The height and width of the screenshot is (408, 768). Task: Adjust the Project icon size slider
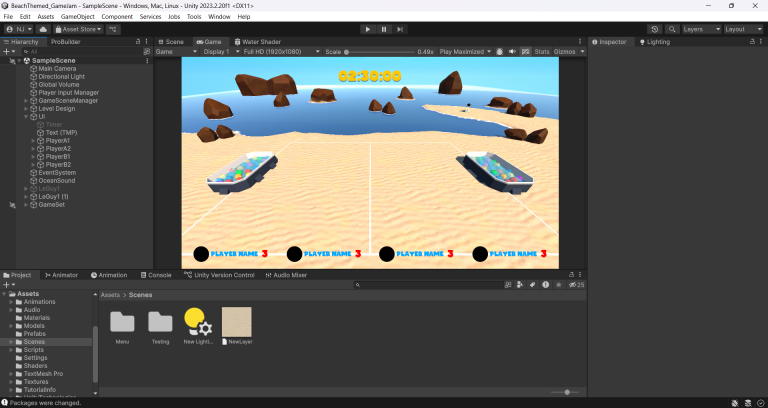tap(565, 392)
